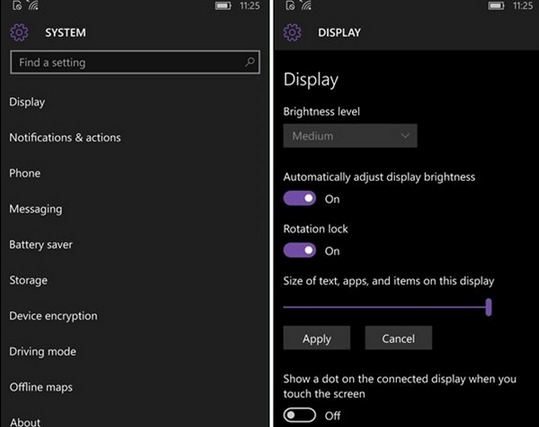Click the 11:25 clock on Display screen
The width and height of the screenshot is (539, 427).
tap(523, 6)
